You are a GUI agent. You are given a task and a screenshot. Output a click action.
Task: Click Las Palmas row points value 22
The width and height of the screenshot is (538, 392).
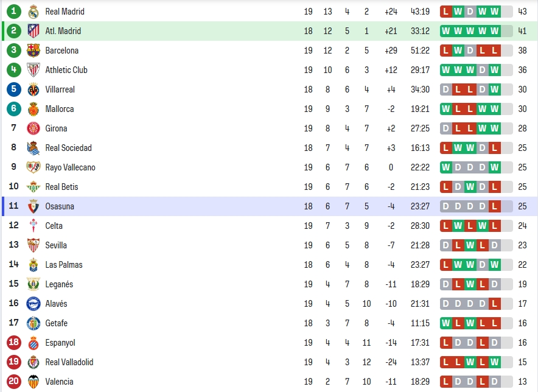coord(522,265)
